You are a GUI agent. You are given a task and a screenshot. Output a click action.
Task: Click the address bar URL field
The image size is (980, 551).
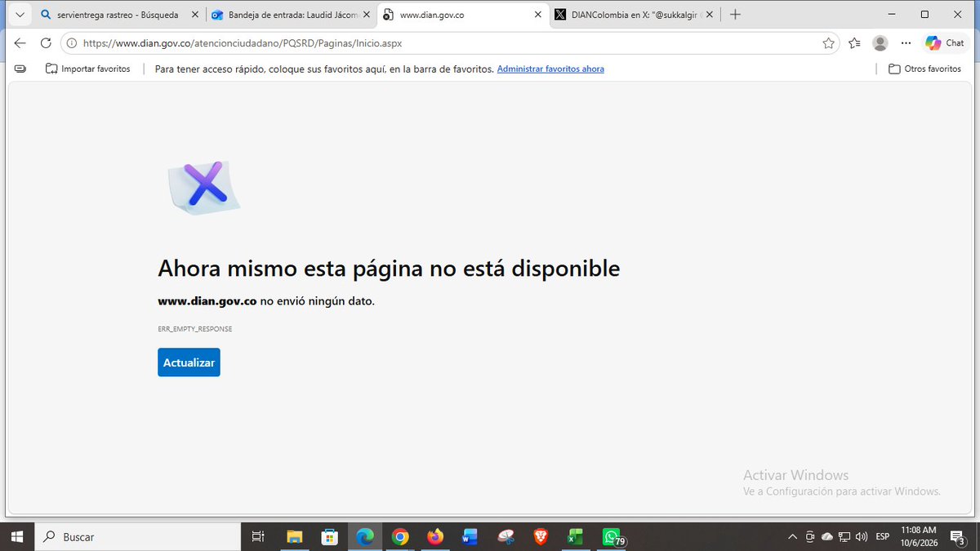point(449,43)
